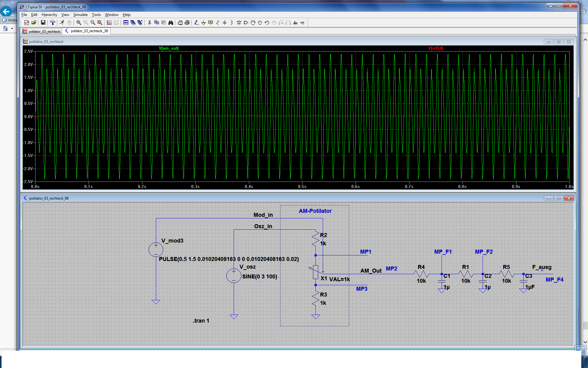
Task: Open the File menu
Action: [24, 15]
